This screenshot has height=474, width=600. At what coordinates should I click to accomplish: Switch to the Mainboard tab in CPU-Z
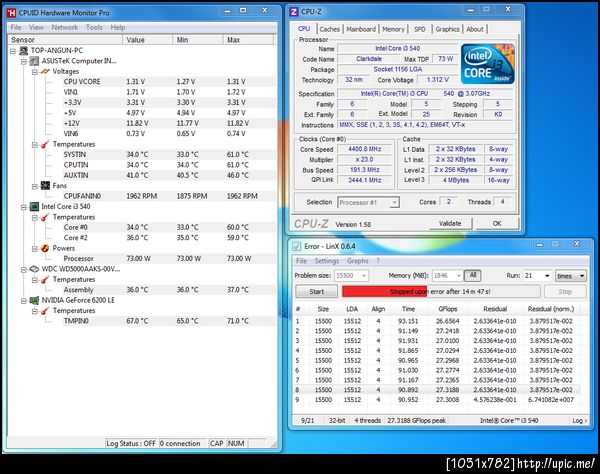click(361, 29)
